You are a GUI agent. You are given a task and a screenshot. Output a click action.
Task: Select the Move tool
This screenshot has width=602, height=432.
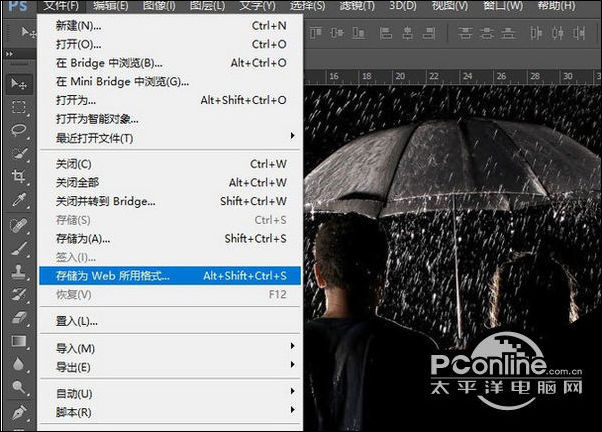[x=19, y=83]
